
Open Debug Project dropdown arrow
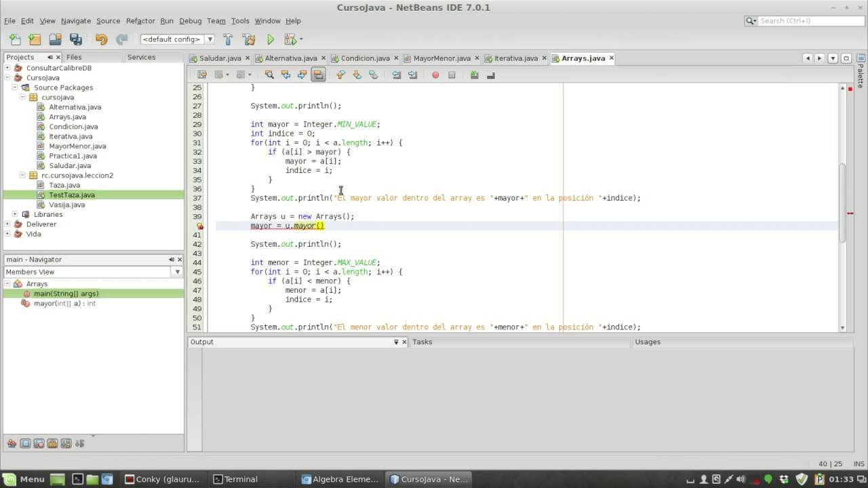point(301,39)
